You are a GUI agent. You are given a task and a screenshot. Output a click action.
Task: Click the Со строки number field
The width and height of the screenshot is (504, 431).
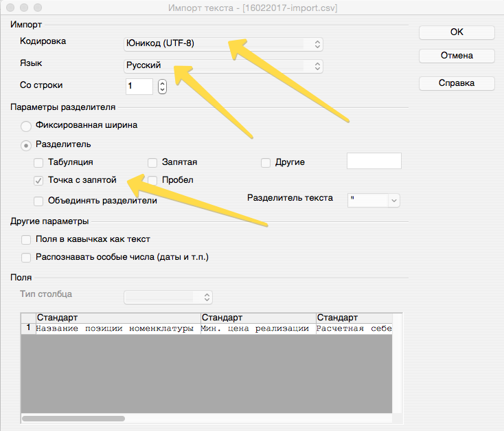point(139,86)
